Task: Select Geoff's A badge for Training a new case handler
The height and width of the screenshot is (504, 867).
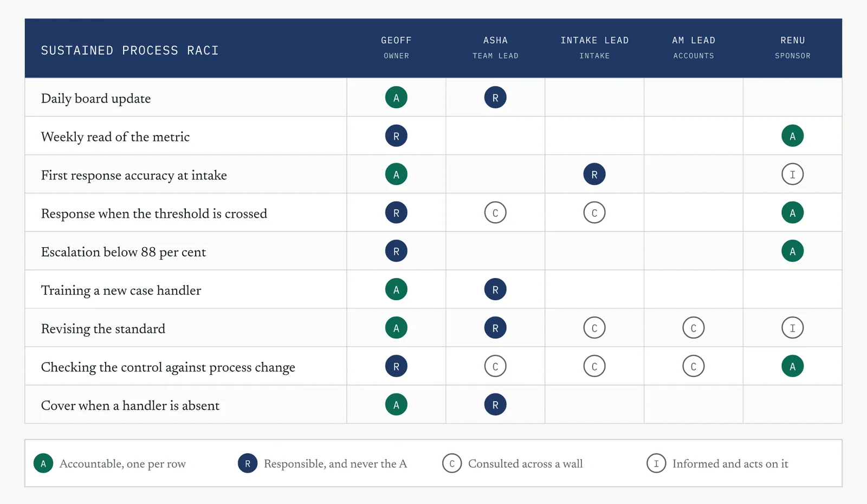Action: (x=396, y=289)
